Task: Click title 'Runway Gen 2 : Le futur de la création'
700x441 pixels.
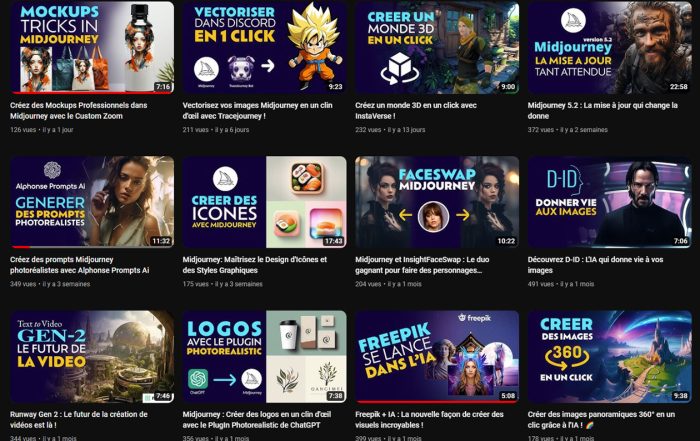Action: pos(79,420)
